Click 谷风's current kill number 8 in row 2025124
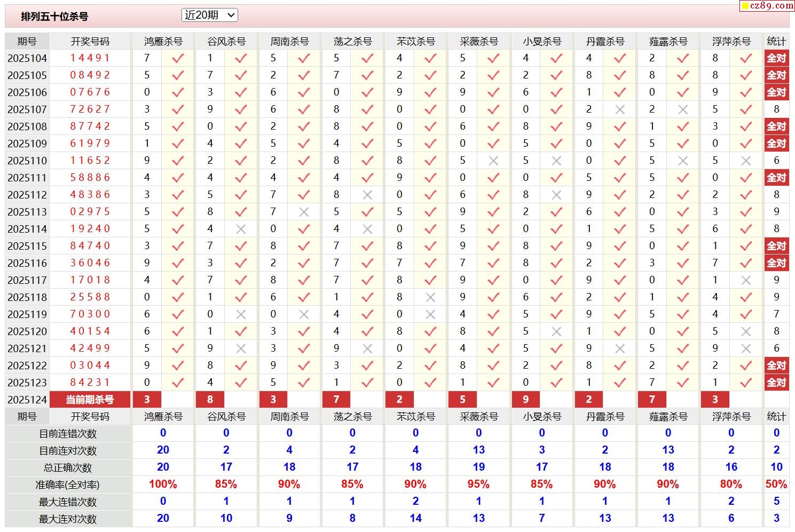This screenshot has width=795, height=532. coord(210,400)
